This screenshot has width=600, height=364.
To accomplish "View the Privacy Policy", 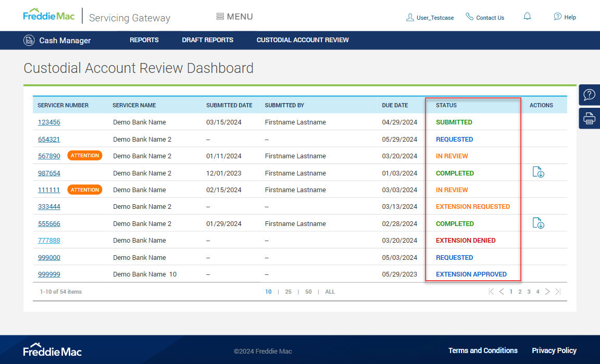I will click(x=554, y=350).
